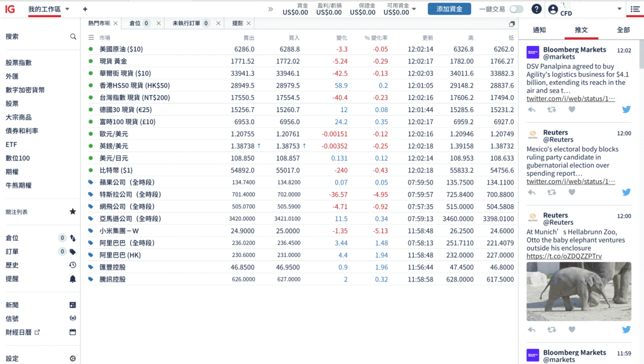The width and height of the screenshot is (644, 364).
Task: Reply to the Reuters baby elephant tweet
Action: (x=531, y=330)
